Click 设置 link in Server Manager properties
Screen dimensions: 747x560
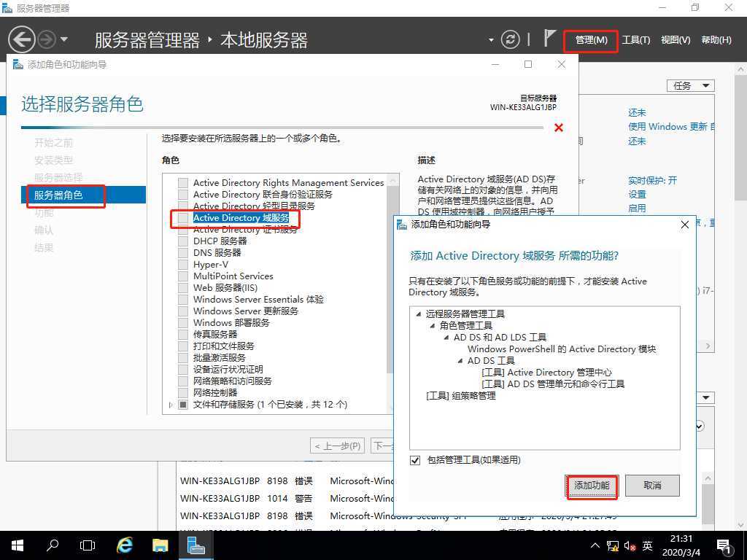pyautogui.click(x=637, y=194)
